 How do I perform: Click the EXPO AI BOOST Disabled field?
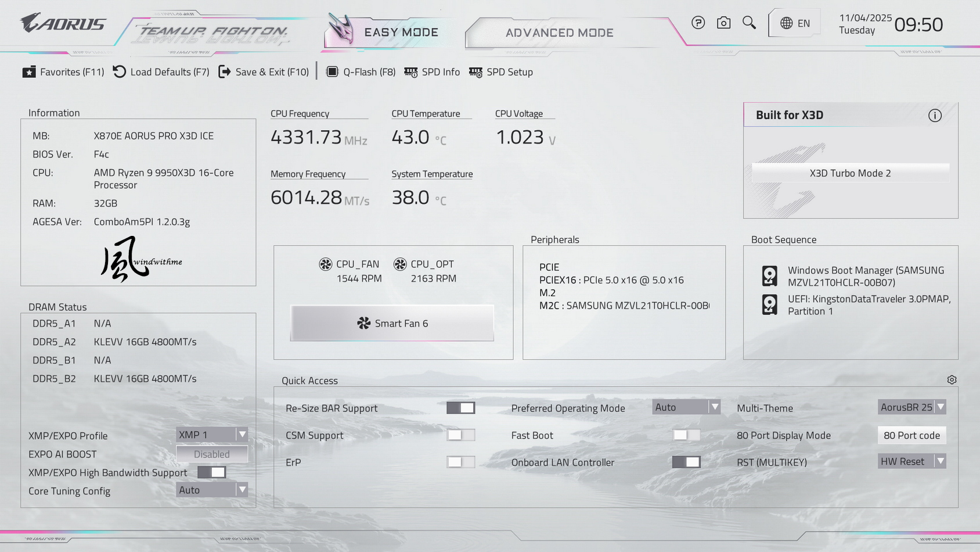212,454
